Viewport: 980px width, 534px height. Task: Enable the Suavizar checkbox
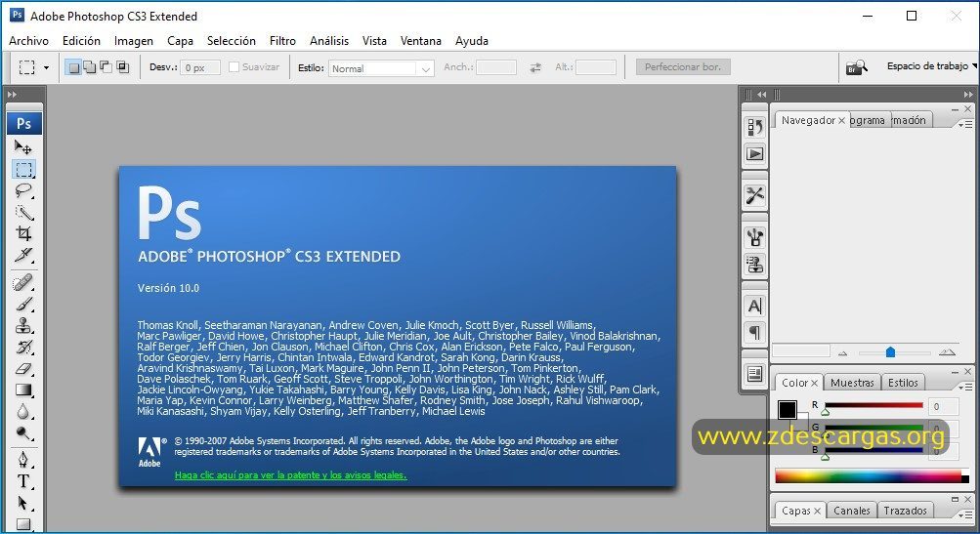click(x=234, y=66)
